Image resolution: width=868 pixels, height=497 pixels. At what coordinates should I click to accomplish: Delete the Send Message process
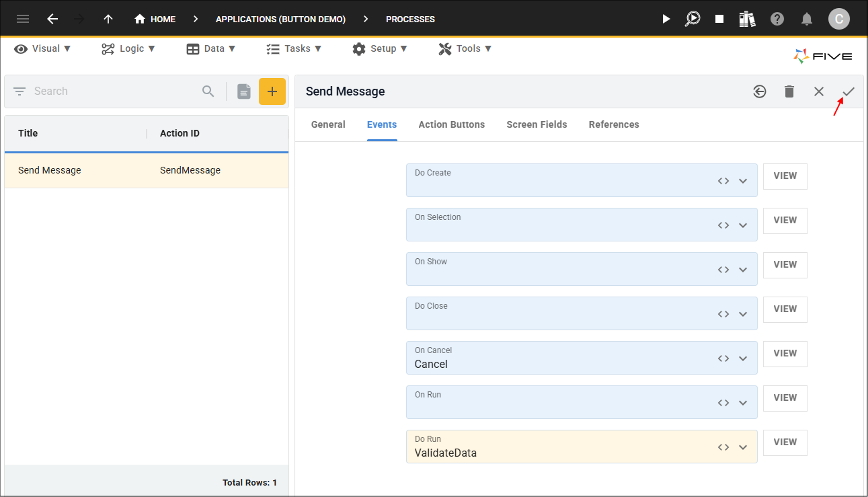(x=789, y=91)
